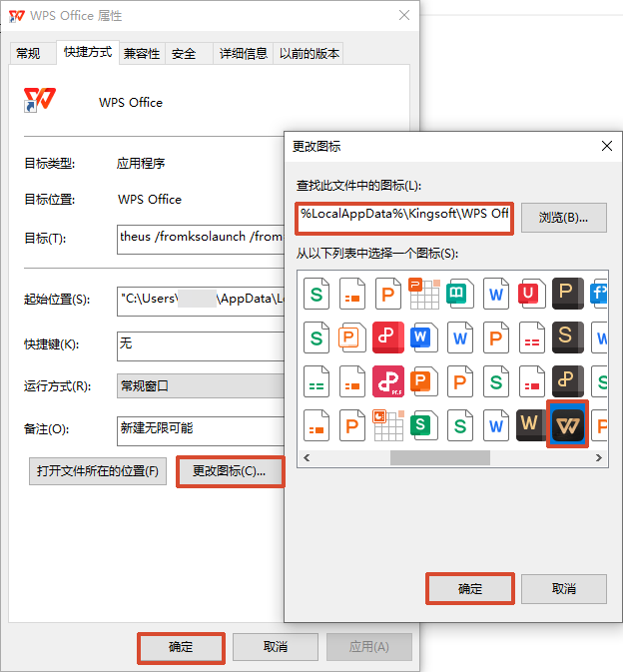Screen dimensions: 623x672
Task: Open the 运行方式 常规窗口 dropdown
Action: pyautogui.click(x=201, y=386)
